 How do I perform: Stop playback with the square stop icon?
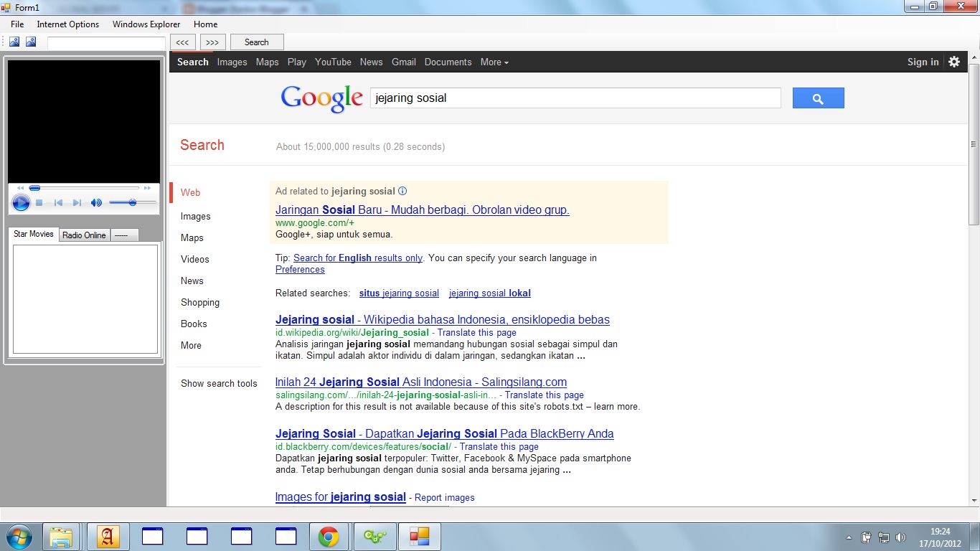pos(39,203)
